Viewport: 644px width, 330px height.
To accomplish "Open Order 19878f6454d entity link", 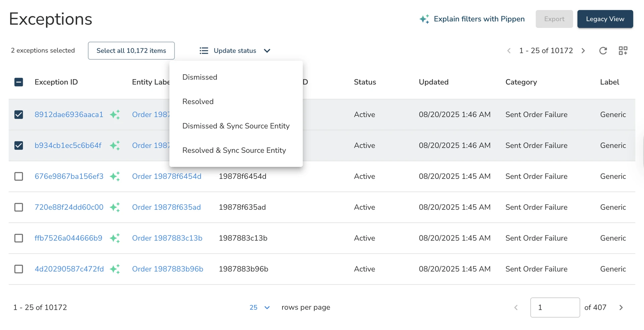I will click(x=167, y=176).
